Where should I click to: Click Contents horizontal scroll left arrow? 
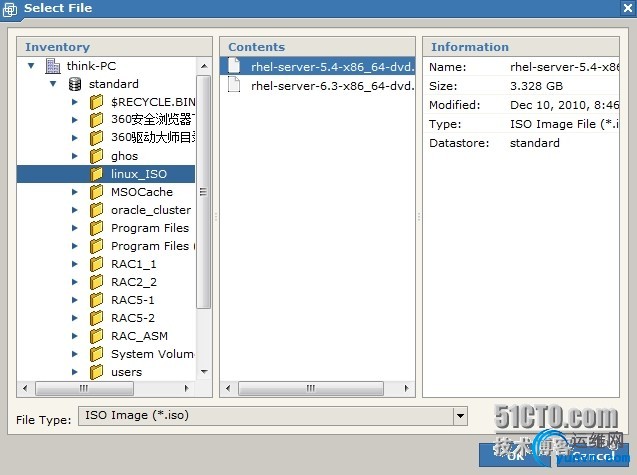[228, 388]
